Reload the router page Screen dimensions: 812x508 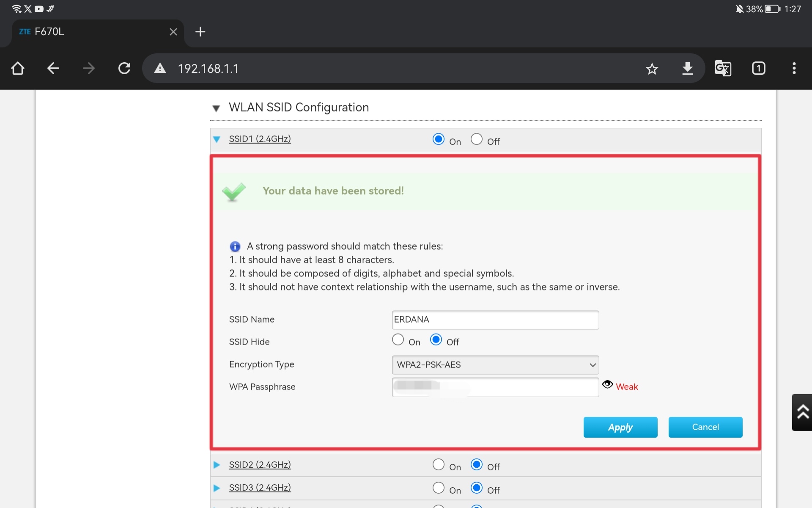[x=124, y=68]
